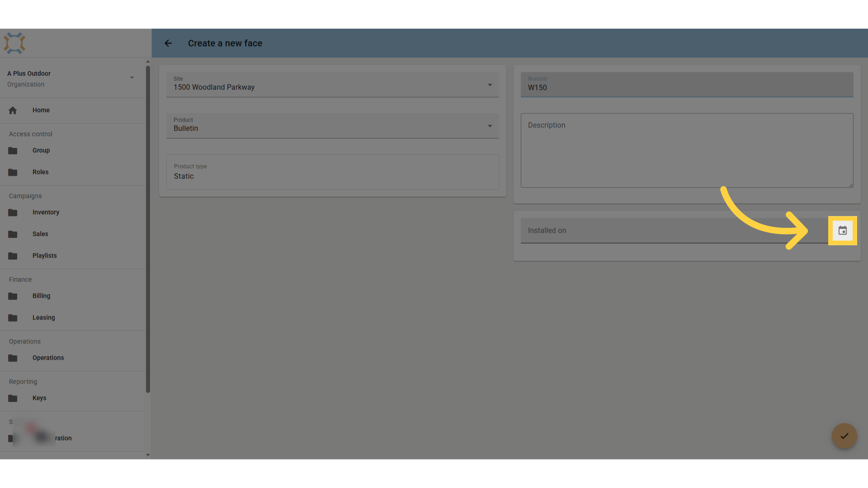The image size is (868, 488).
Task: Open Home in sidebar
Action: click(72, 110)
